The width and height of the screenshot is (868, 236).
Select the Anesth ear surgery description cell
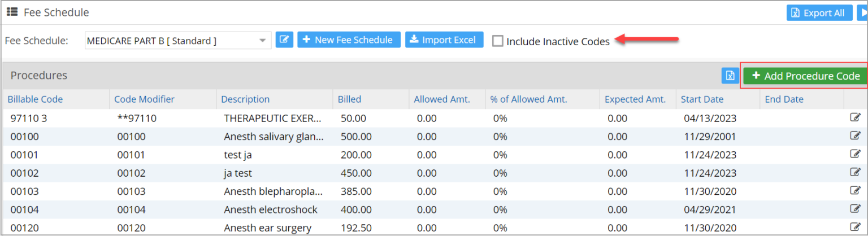click(267, 228)
